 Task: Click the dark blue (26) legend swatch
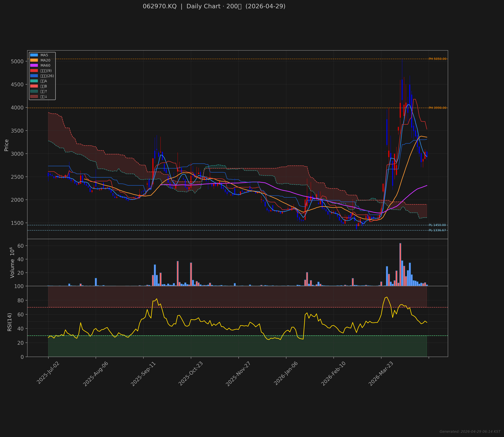coord(34,76)
